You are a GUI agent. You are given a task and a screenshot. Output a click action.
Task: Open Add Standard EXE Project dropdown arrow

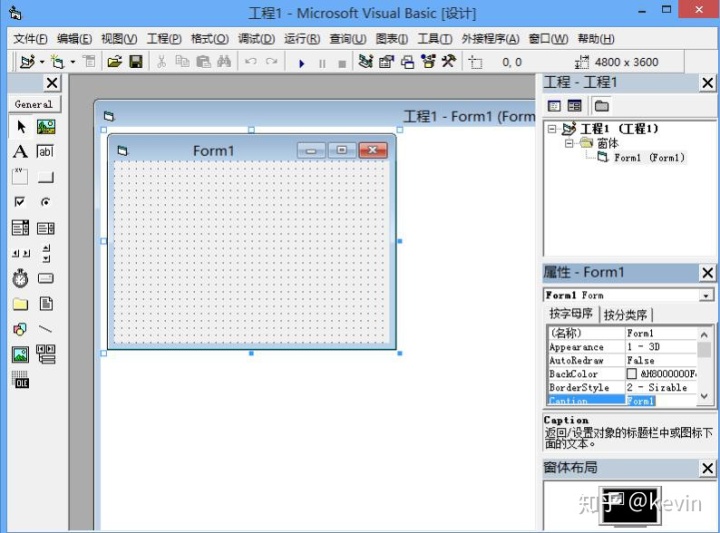tap(42, 62)
